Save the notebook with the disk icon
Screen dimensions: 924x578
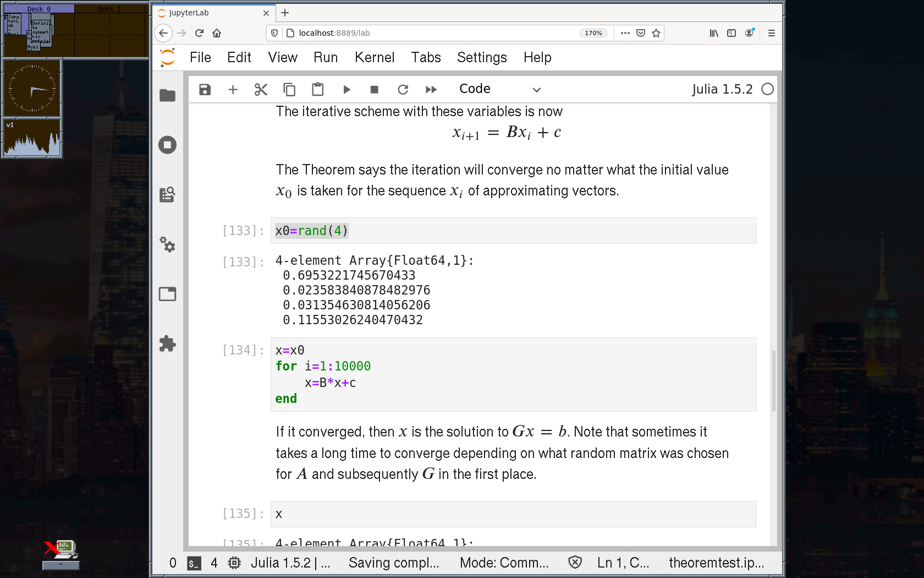(x=205, y=90)
